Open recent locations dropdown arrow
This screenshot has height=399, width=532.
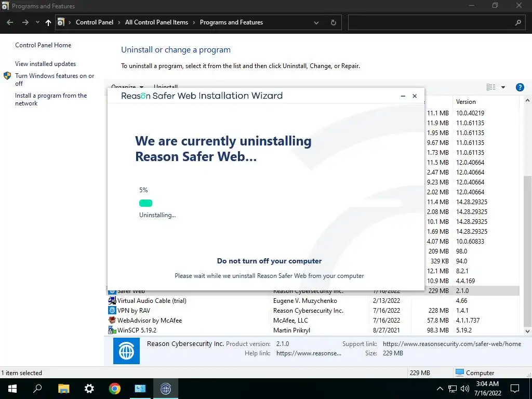[x=37, y=22]
